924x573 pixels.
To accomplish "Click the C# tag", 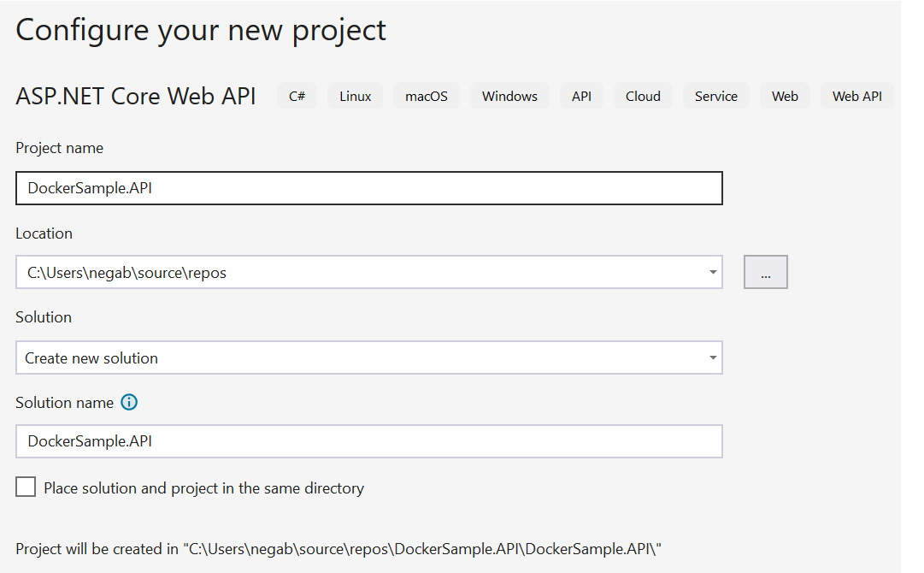I will (x=297, y=96).
